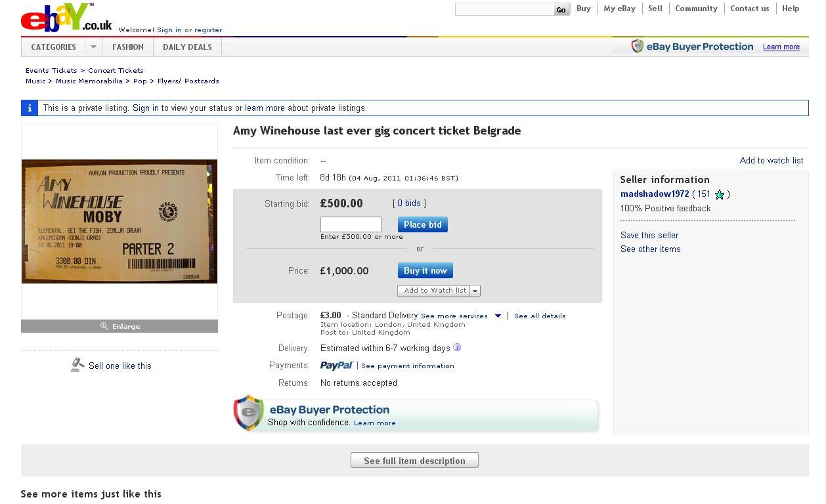The height and width of the screenshot is (504, 826).
Task: Click the magnifier Enlarge icon
Action: 104,326
